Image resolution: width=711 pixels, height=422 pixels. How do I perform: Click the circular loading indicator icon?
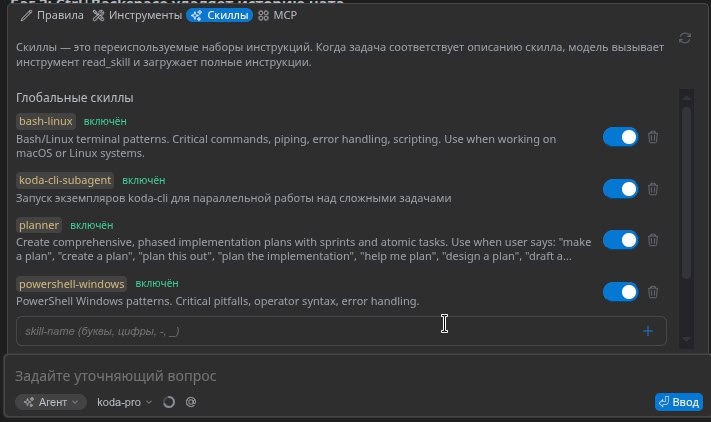pos(168,402)
